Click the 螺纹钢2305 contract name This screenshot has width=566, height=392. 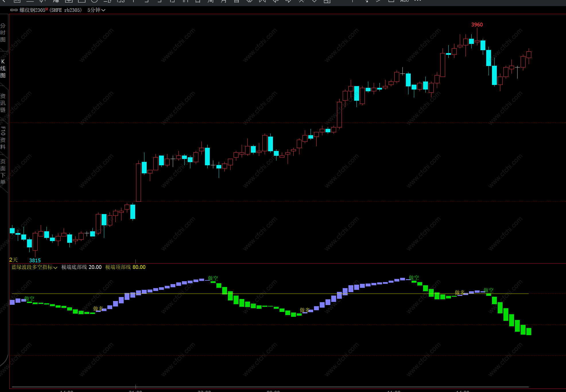[x=32, y=10]
